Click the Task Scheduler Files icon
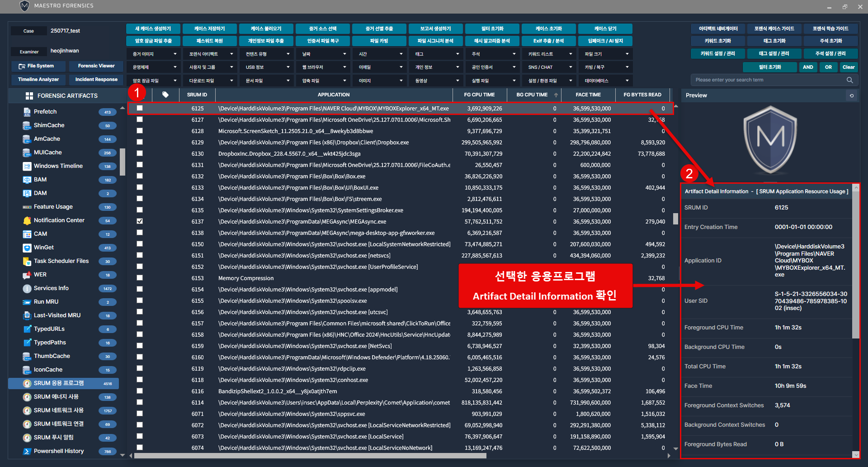868x467 pixels. [27, 261]
